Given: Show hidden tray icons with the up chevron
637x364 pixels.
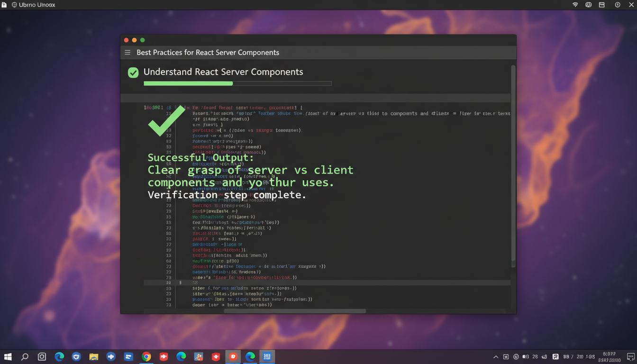Looking at the screenshot, I should click(x=496, y=357).
